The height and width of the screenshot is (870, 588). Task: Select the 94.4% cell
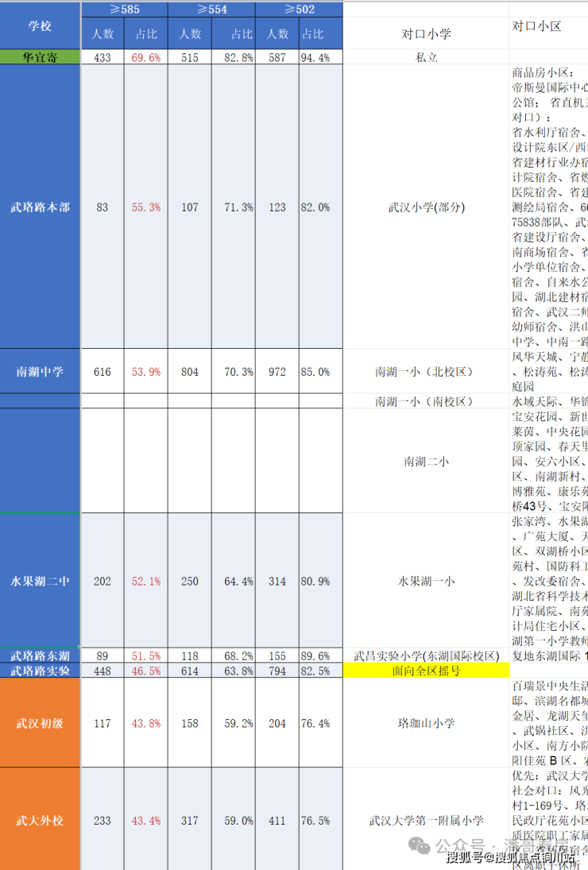[321, 57]
